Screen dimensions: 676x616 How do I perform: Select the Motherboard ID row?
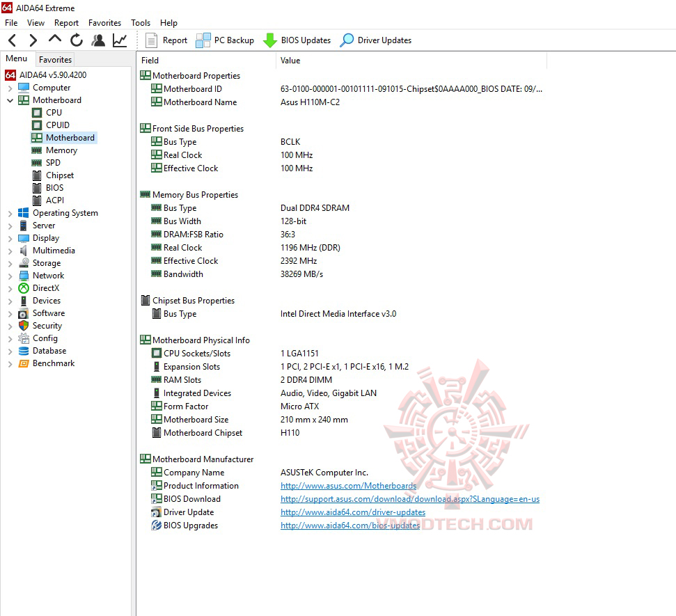tap(343, 89)
